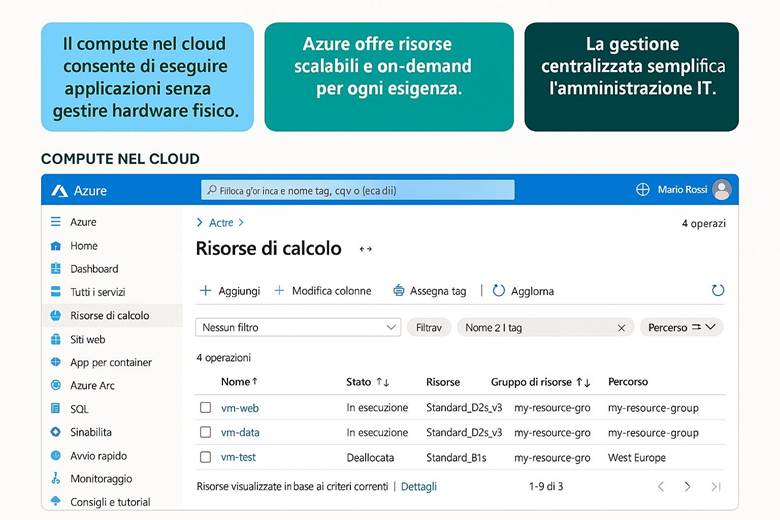Click the Consigli e tutorial icon
This screenshot has height=520, width=780.
coord(56,501)
